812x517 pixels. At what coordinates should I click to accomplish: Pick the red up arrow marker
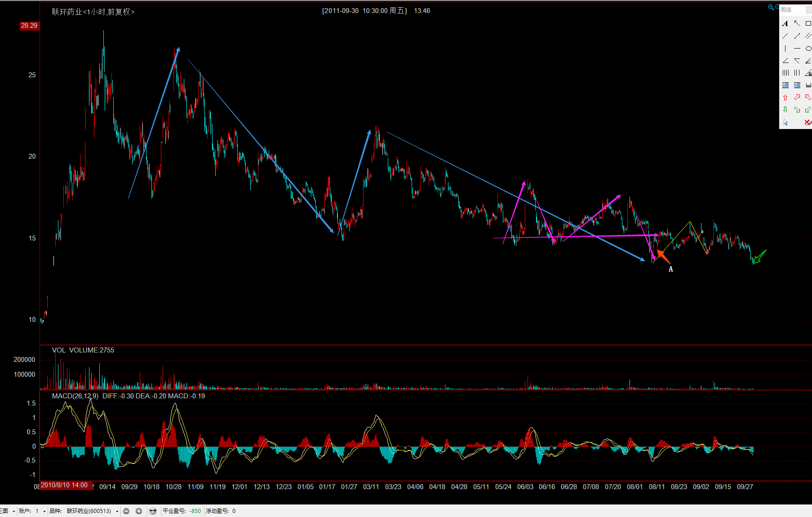785,98
